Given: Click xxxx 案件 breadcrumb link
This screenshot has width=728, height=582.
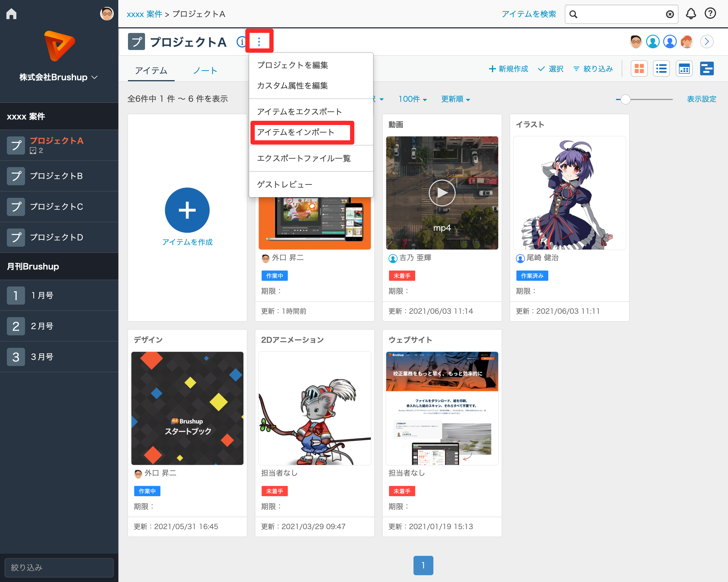Looking at the screenshot, I should [x=144, y=14].
